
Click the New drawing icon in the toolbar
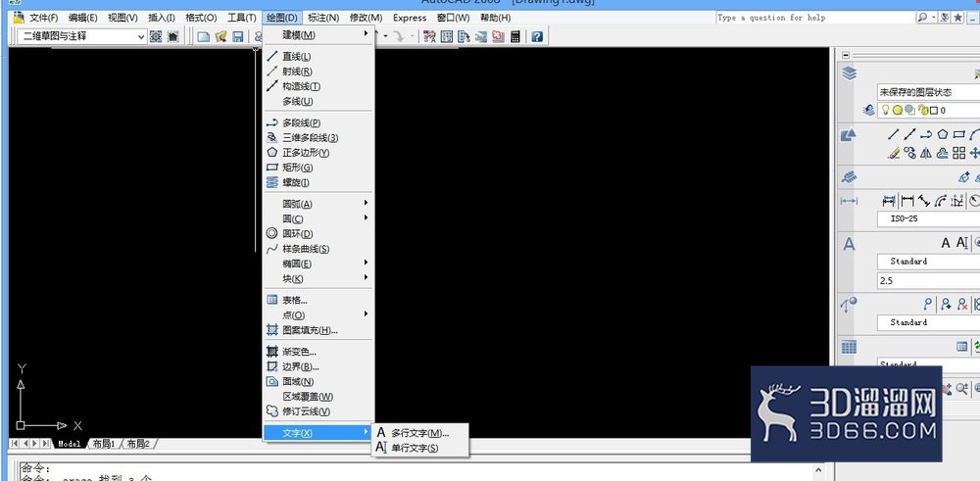click(x=203, y=36)
